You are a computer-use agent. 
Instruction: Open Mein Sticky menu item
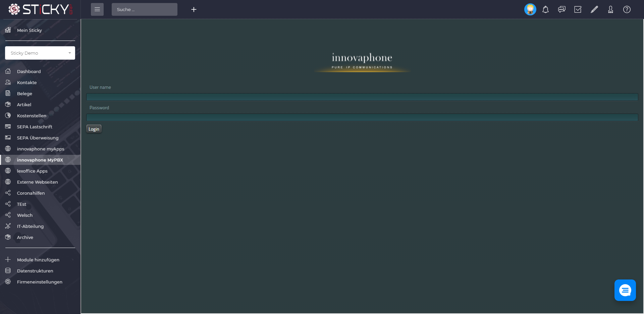(x=40, y=30)
